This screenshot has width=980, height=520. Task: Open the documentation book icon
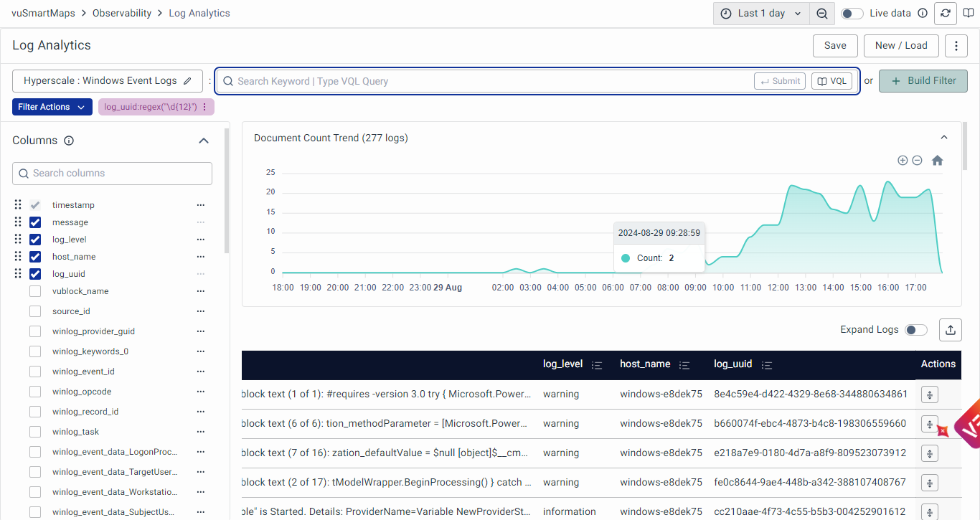pos(969,14)
